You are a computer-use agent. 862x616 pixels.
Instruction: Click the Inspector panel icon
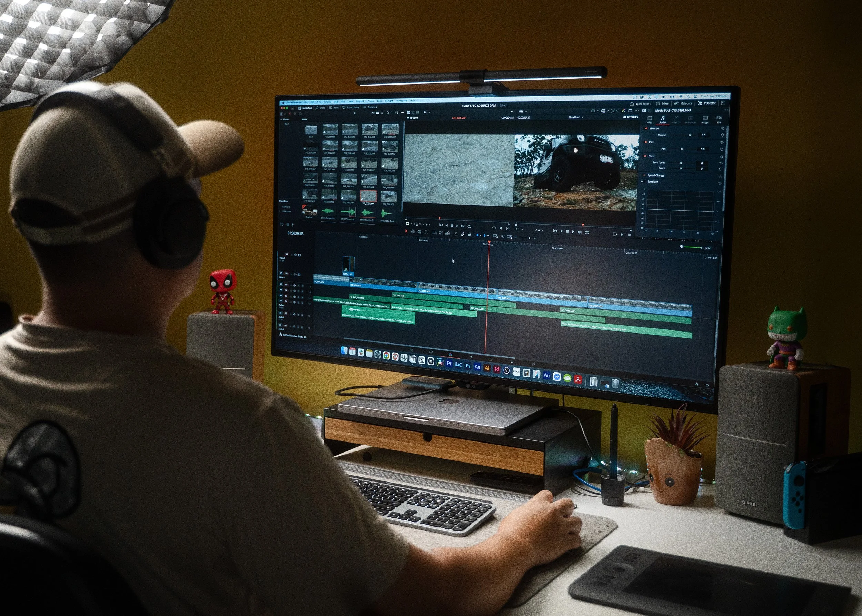point(700,103)
